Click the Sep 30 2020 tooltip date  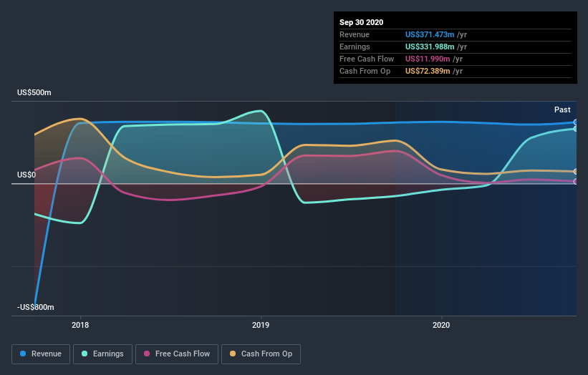(361, 22)
